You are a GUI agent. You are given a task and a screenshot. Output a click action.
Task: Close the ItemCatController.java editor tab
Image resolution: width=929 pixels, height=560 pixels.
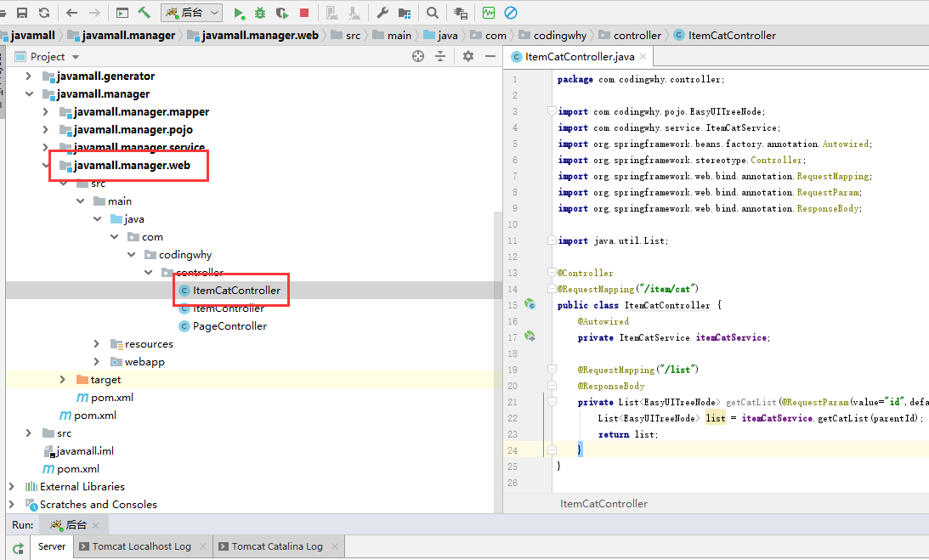pos(643,57)
